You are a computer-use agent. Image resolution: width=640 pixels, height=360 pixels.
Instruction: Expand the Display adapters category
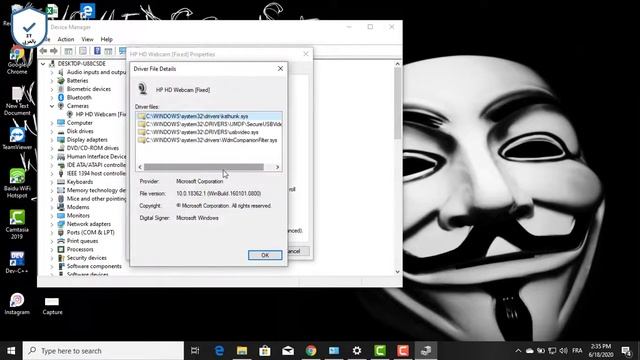52,140
